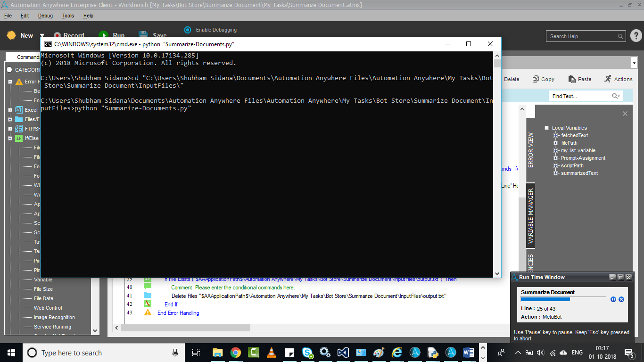Click the Search Help magnifier icon
The image size is (644, 362).
tap(620, 36)
